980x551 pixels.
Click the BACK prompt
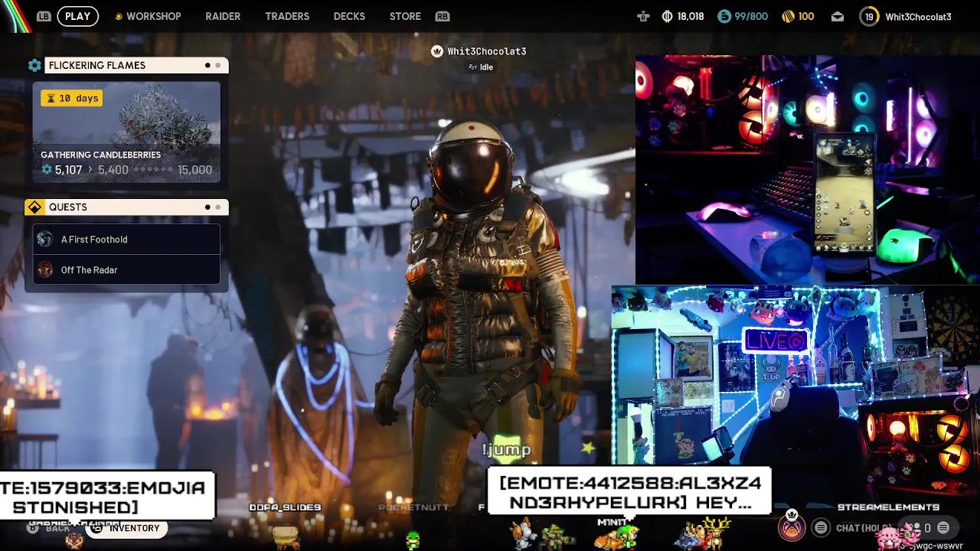[x=57, y=528]
